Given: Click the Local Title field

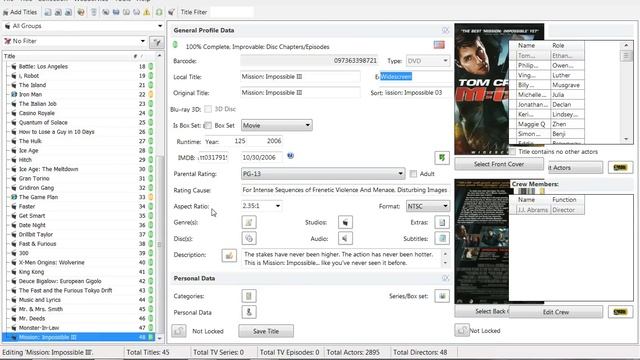Looking at the screenshot, I should pos(300,77).
